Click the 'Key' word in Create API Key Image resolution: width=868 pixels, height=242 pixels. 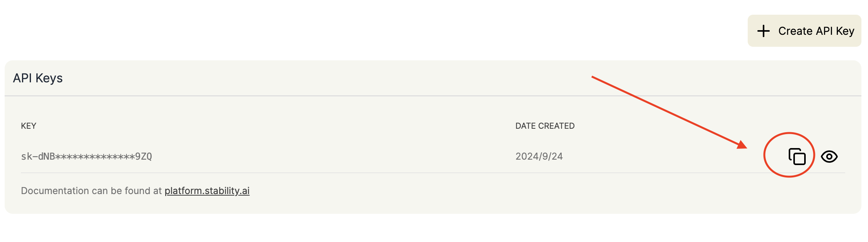click(845, 31)
